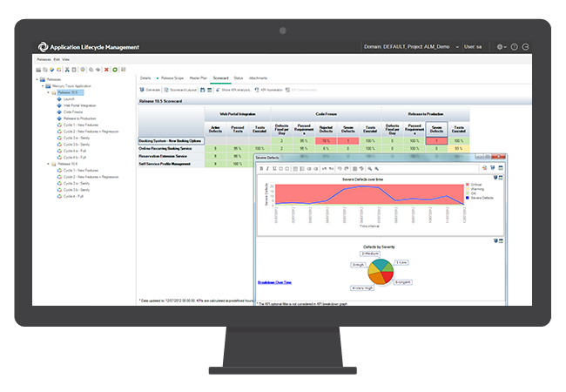Click the yellow Tests Executed cell
The image size is (566, 392).
458,148
